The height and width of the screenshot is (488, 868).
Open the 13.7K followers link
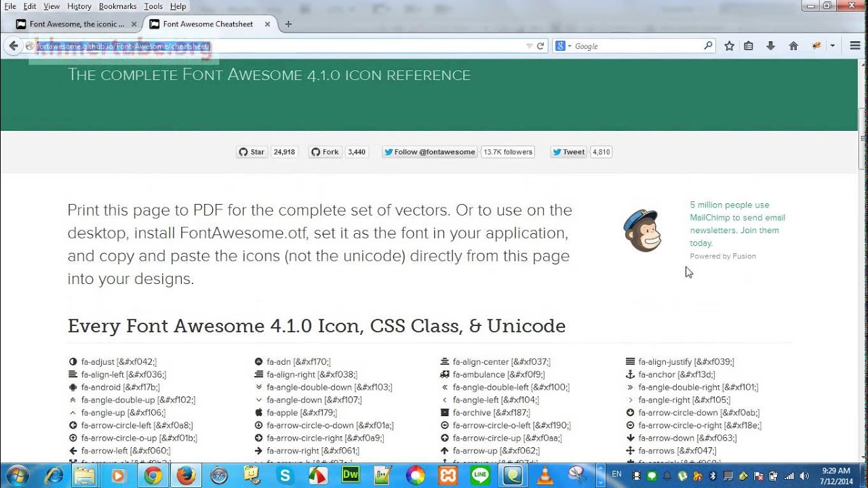point(508,152)
